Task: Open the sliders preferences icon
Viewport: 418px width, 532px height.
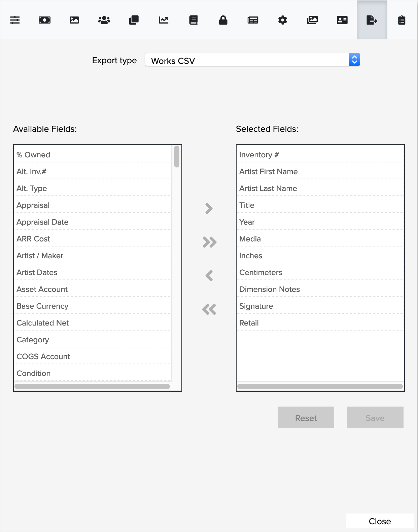Action: click(x=15, y=20)
